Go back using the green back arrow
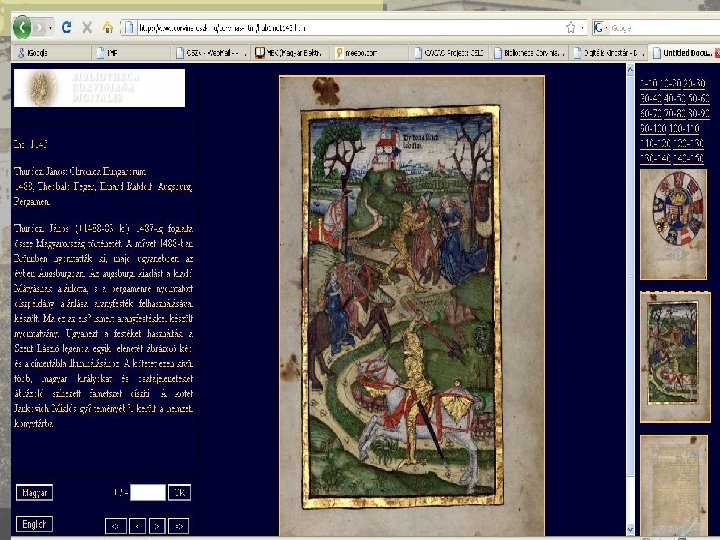720x540 pixels. (22, 28)
